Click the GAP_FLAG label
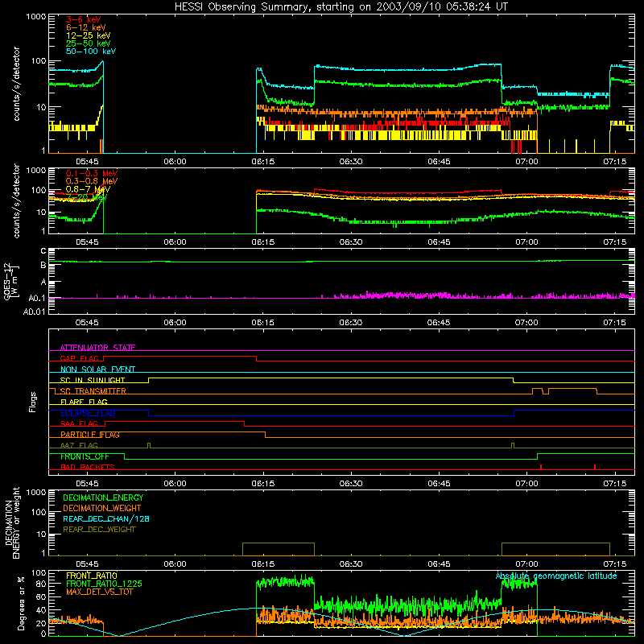The image size is (644, 644). [x=79, y=358]
